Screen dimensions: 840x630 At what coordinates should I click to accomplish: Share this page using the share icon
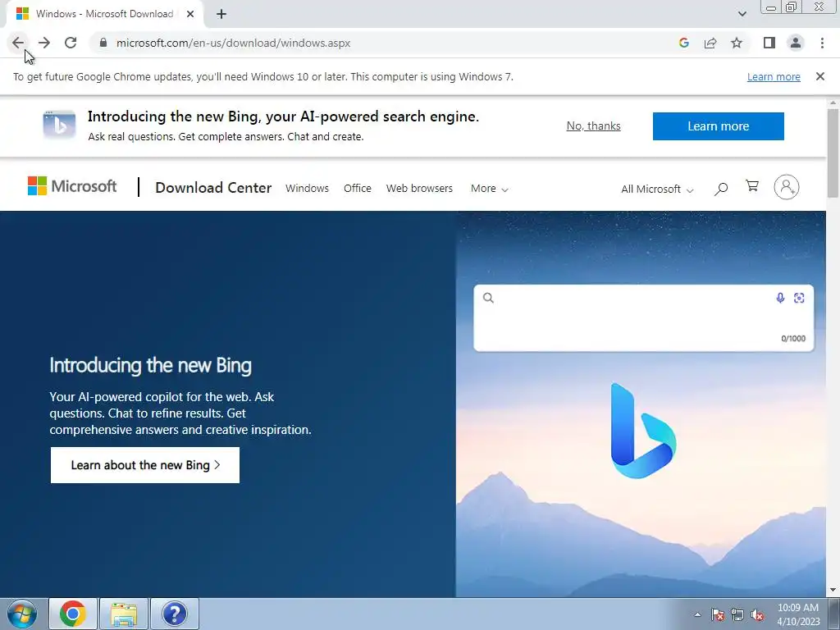point(710,43)
